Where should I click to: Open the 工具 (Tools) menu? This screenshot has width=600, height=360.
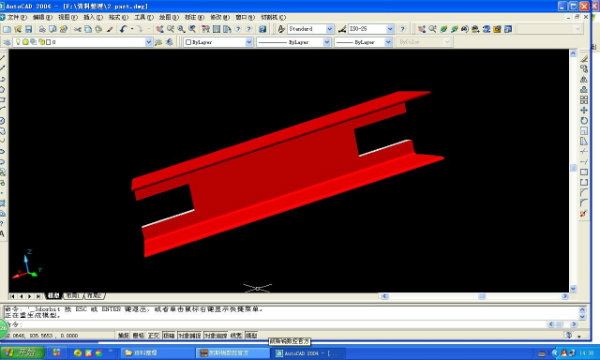[x=143, y=17]
